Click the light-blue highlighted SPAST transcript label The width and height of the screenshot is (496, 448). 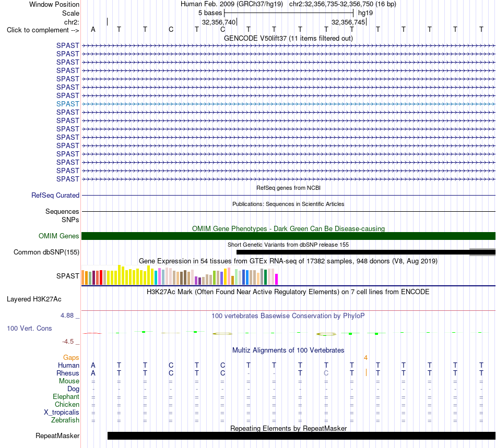click(x=68, y=104)
